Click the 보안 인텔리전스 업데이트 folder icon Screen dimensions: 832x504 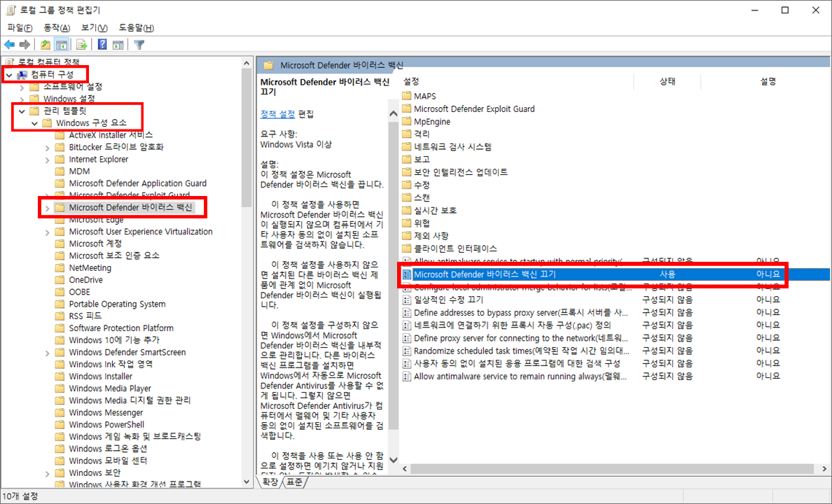[407, 172]
